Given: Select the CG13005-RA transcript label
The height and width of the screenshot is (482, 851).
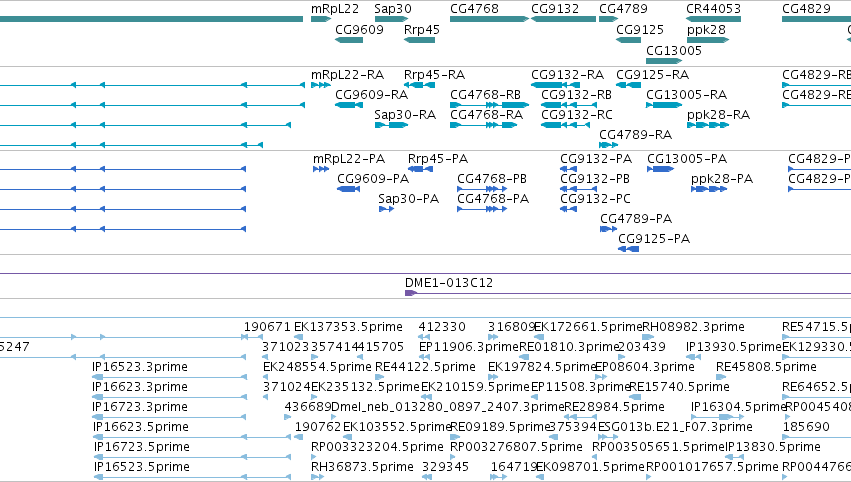Looking at the screenshot, I should (x=686, y=94).
